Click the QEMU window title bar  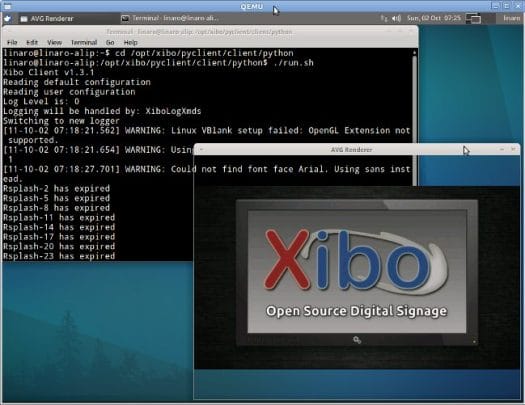click(252, 6)
